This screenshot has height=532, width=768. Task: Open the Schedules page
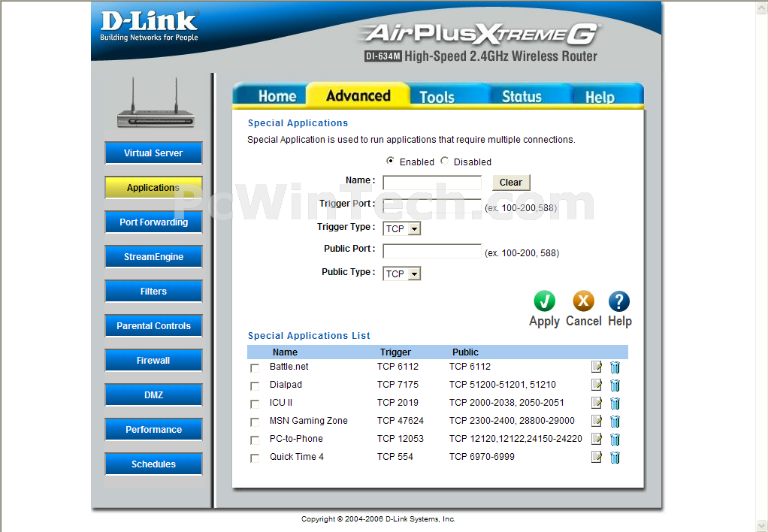pos(153,464)
